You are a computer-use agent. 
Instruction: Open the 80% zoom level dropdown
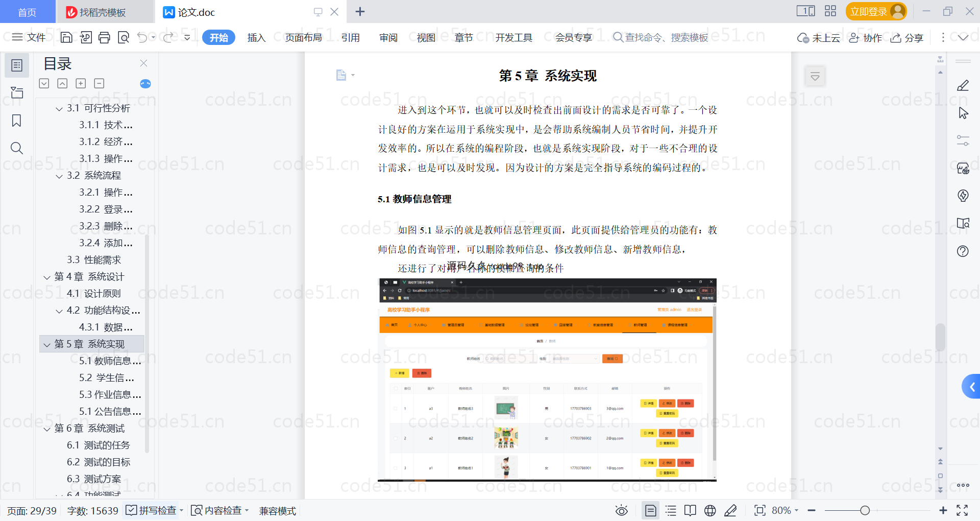tap(785, 510)
